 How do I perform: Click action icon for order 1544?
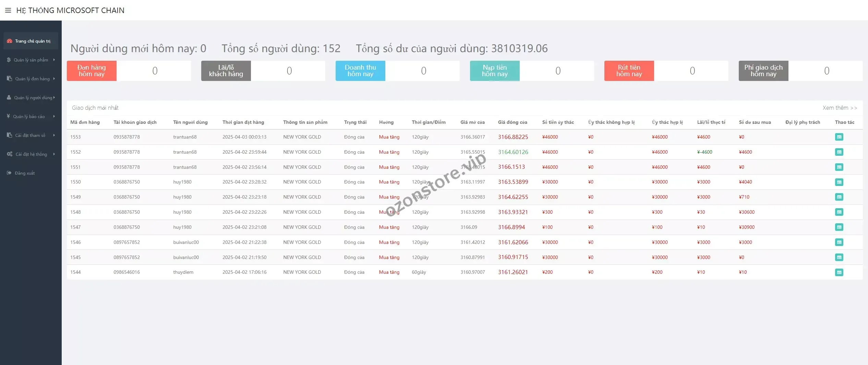pos(839,272)
